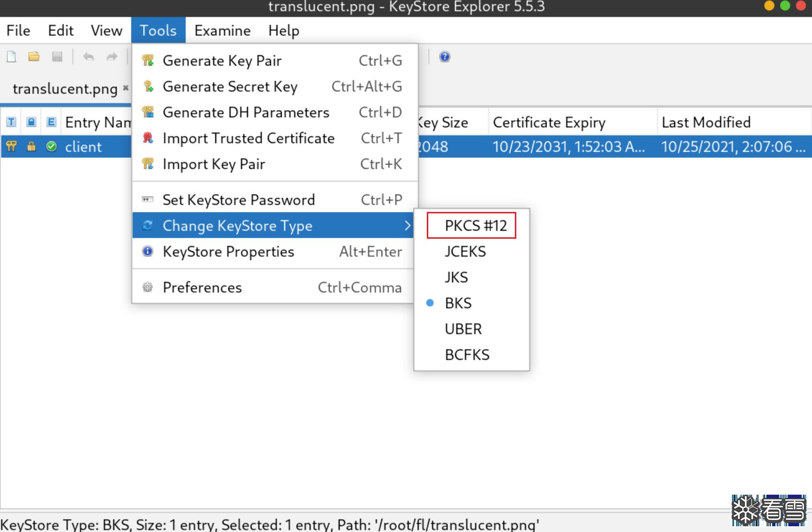Select the BKS radio option
This screenshot has height=532, width=812.
(x=458, y=303)
